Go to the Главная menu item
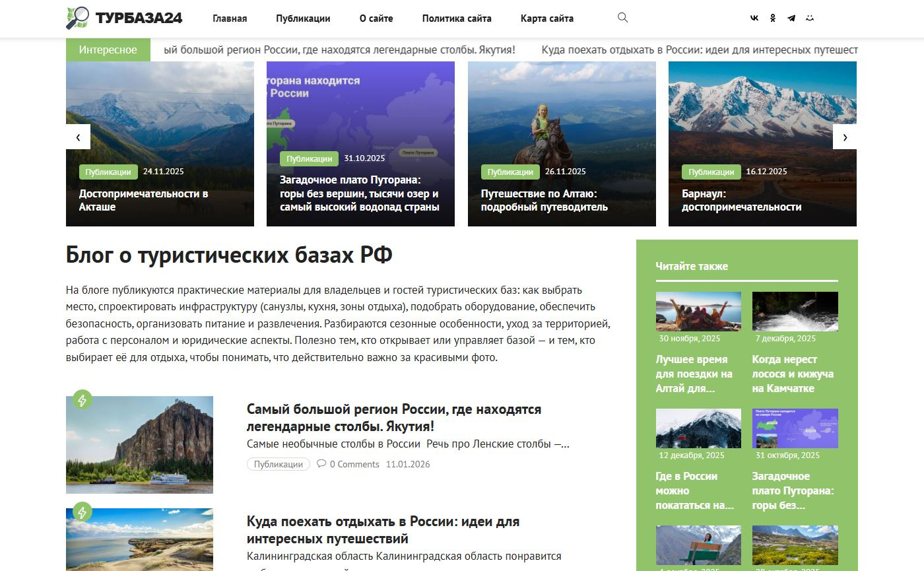 [x=230, y=18]
